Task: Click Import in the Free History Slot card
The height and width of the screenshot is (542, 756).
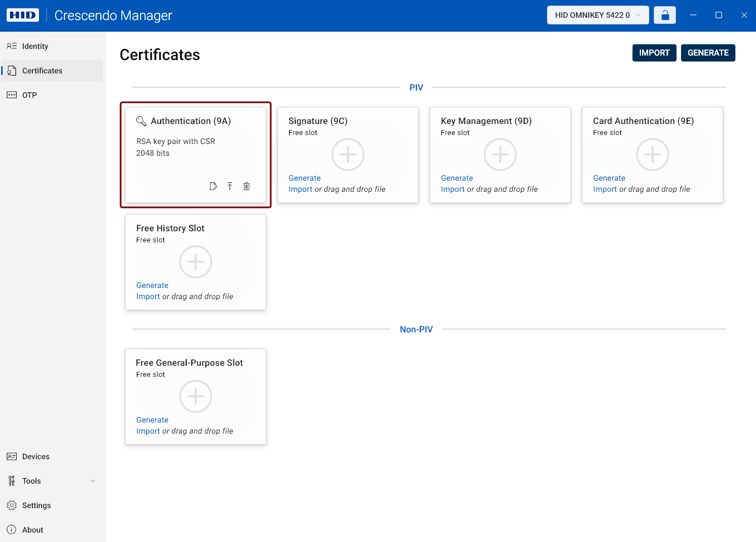Action: coord(148,296)
